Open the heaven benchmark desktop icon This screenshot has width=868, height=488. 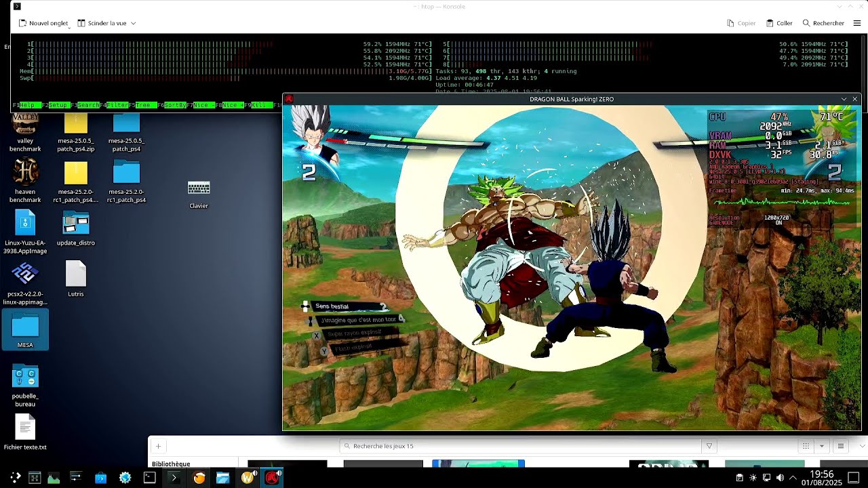coord(25,180)
